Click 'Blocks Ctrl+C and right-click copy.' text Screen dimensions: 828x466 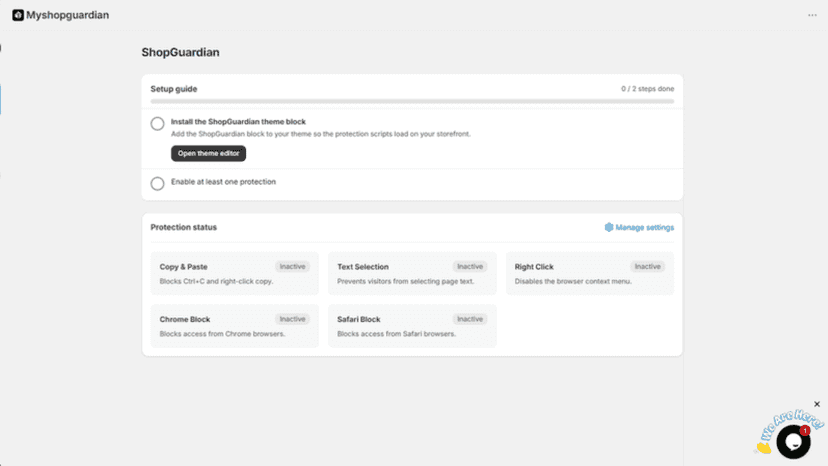point(217,281)
